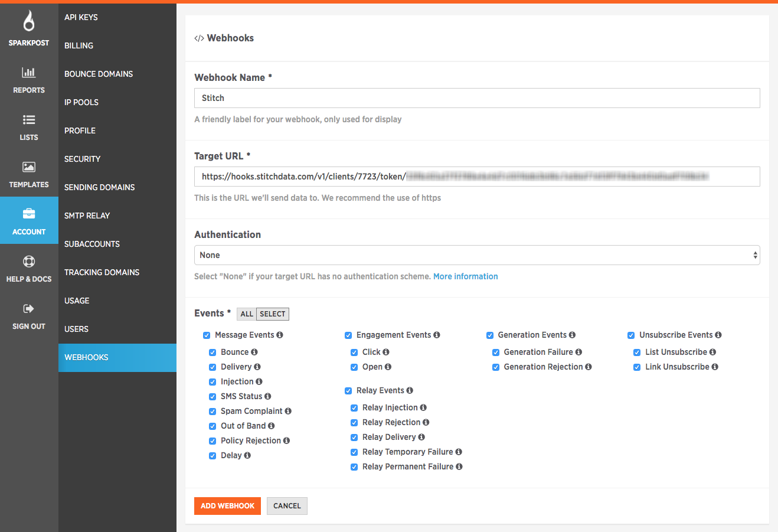Open the Authentication dropdown

click(x=477, y=255)
